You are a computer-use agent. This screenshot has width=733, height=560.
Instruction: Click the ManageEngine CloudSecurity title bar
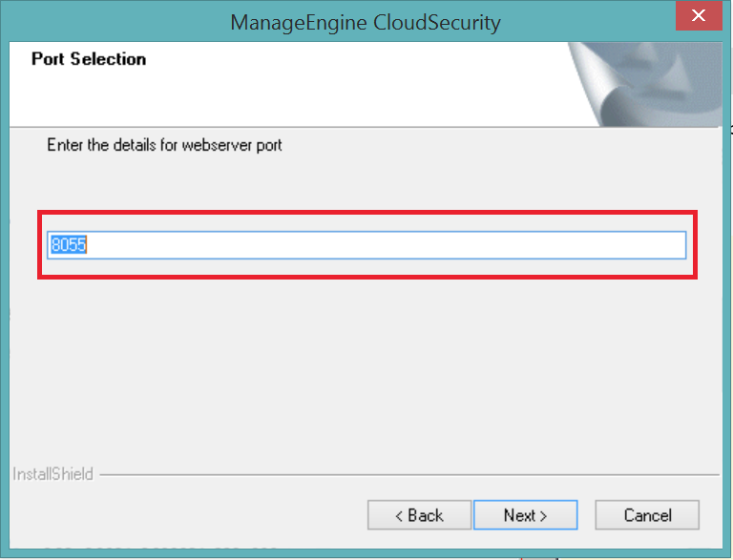(366, 22)
